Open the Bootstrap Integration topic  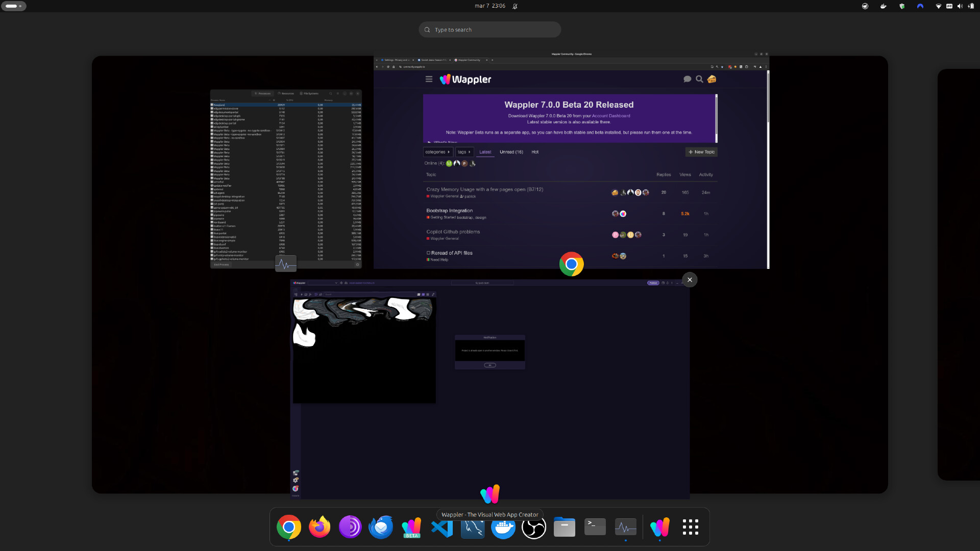coord(450,211)
